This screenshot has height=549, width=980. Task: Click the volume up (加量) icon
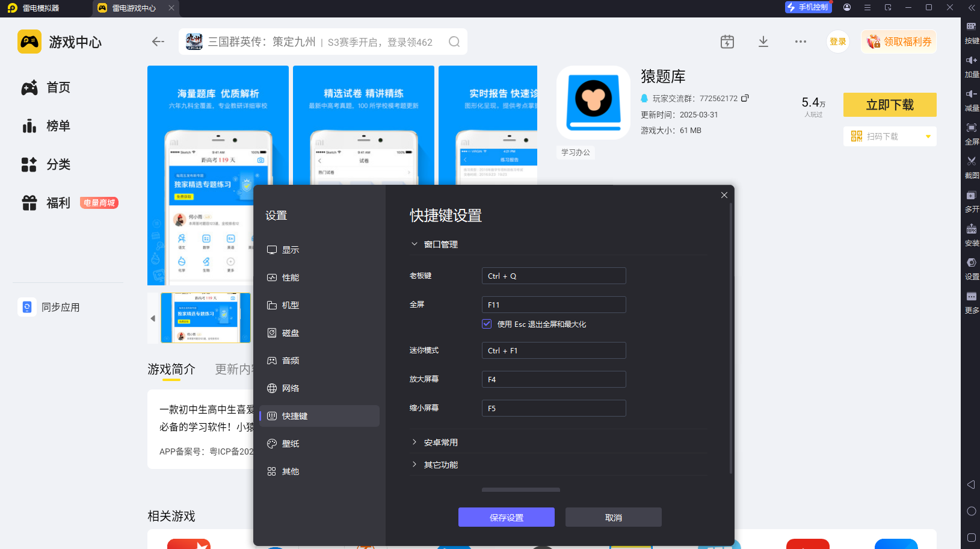click(972, 60)
